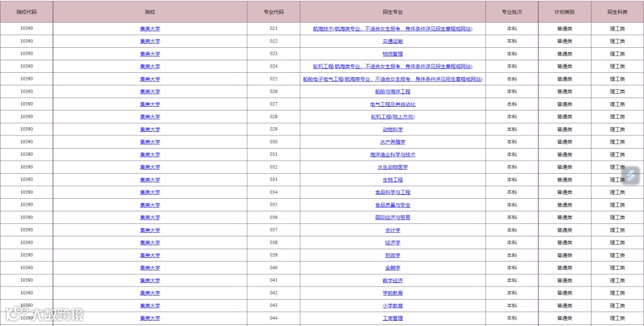Open the 物流管理 major link
Viewport: 644px width, 326px height.
coord(392,54)
